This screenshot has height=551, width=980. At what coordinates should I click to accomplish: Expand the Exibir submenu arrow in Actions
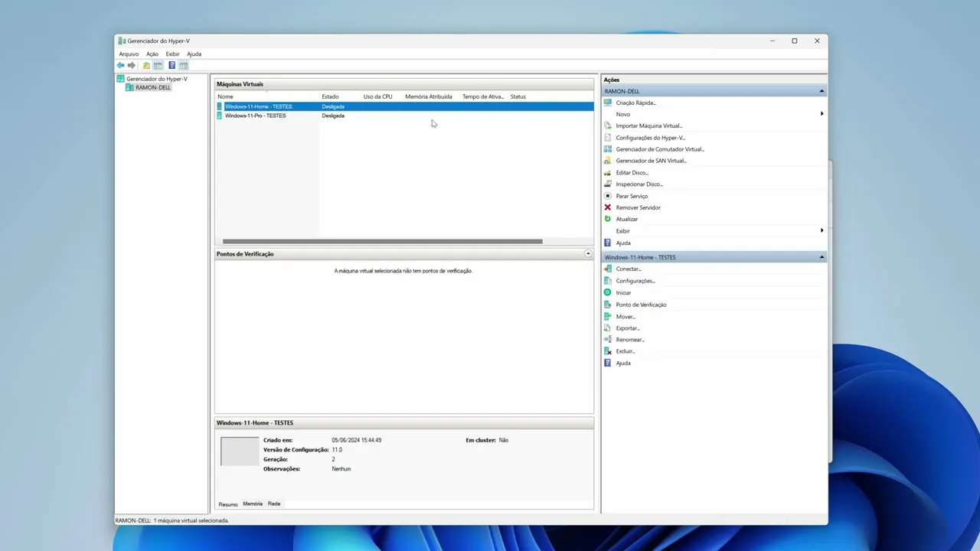click(822, 230)
